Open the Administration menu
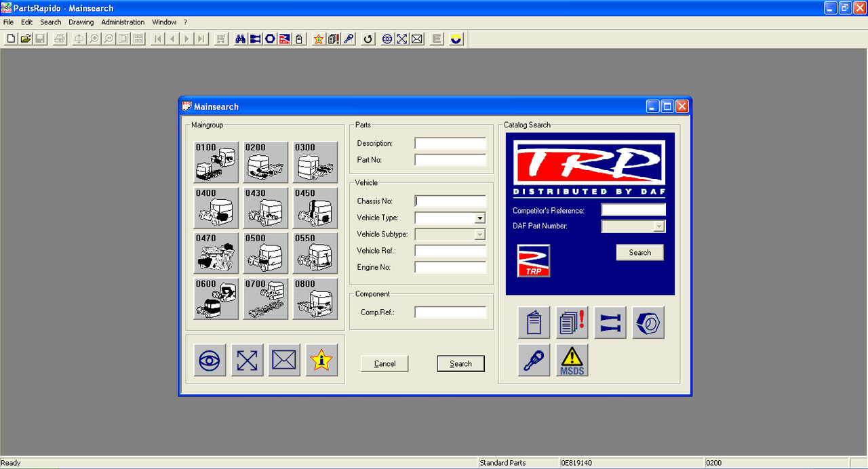Viewport: 868px width, 469px height. pos(123,22)
